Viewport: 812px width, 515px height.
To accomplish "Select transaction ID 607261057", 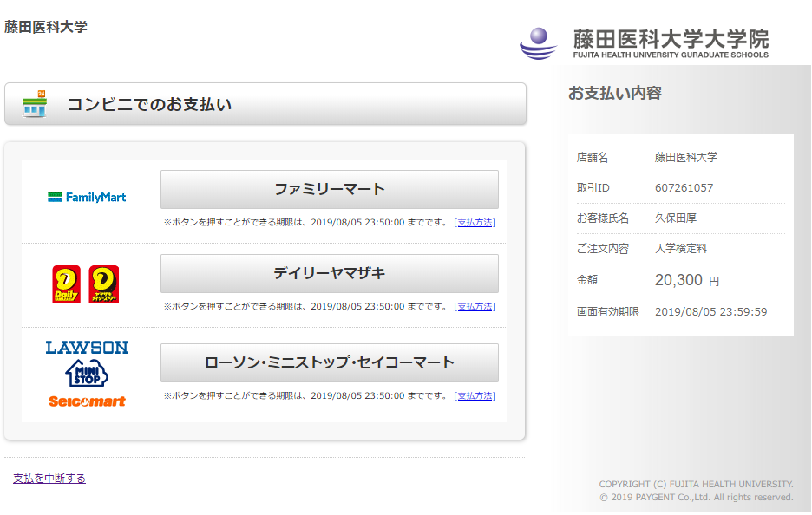I will coord(684,188).
